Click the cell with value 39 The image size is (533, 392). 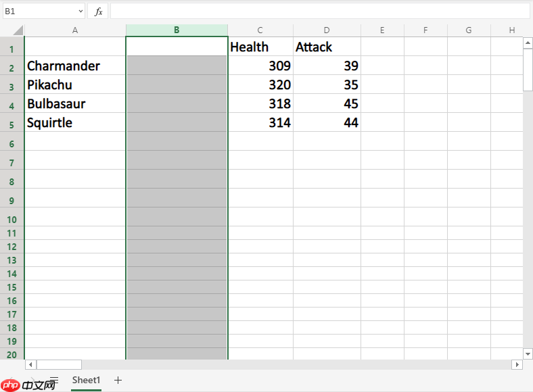click(x=327, y=66)
